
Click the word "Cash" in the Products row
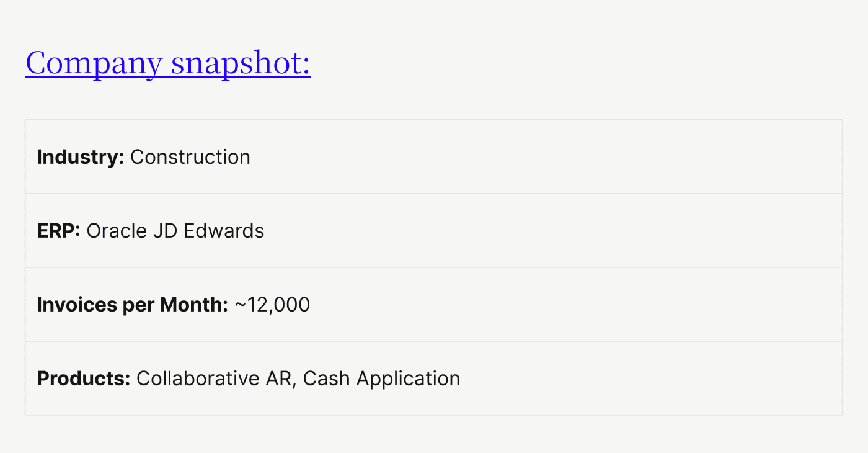pos(326,379)
